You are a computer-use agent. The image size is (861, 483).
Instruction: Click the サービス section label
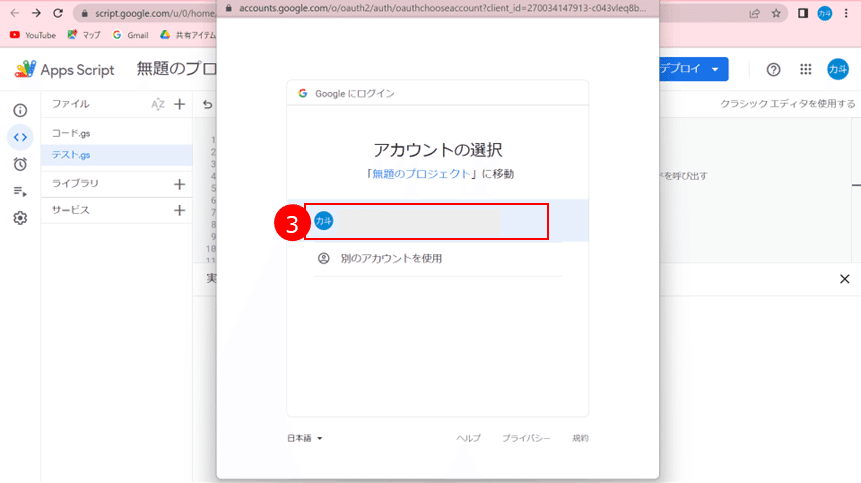point(71,210)
